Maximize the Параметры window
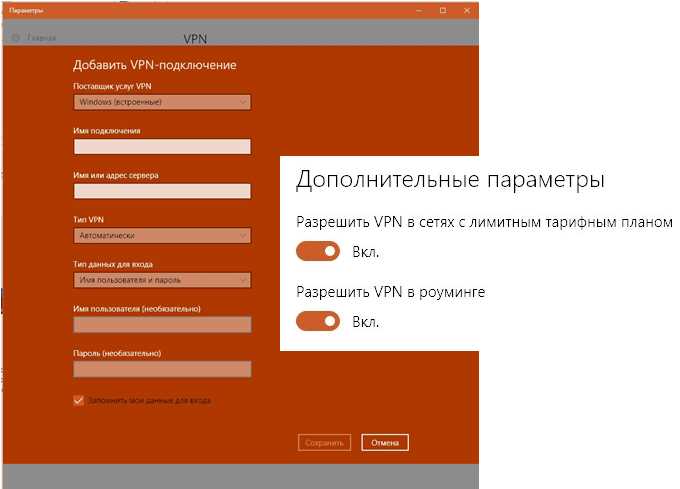 pyautogui.click(x=443, y=10)
